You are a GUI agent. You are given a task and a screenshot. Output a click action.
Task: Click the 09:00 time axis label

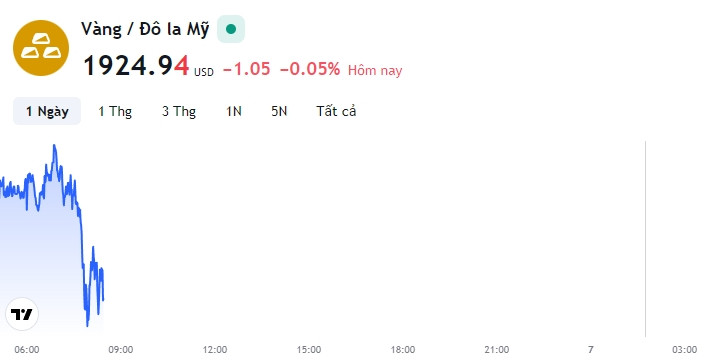(121, 350)
